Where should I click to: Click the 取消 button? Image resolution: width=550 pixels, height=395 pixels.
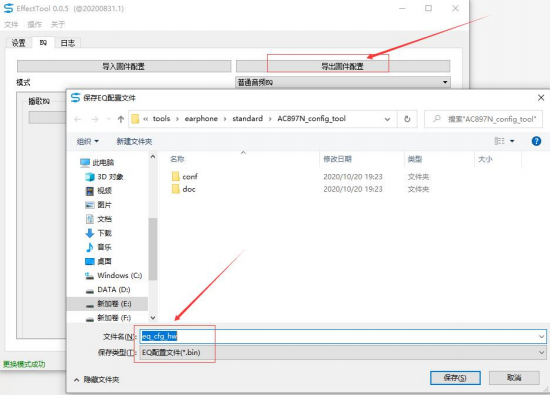[x=514, y=377]
